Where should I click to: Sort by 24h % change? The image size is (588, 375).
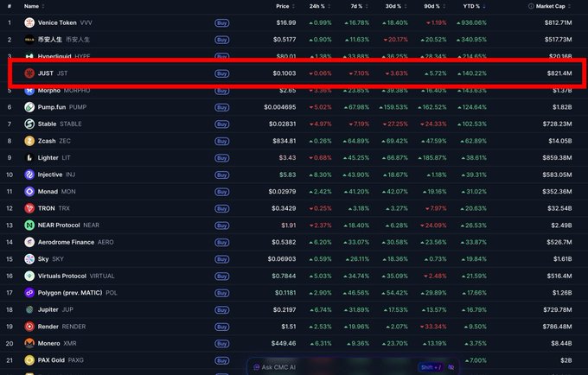[x=320, y=6]
